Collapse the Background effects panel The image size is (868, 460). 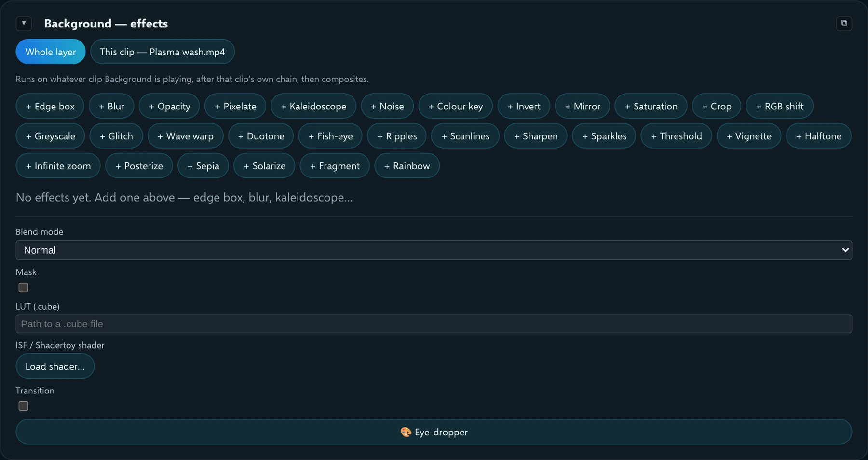(24, 23)
